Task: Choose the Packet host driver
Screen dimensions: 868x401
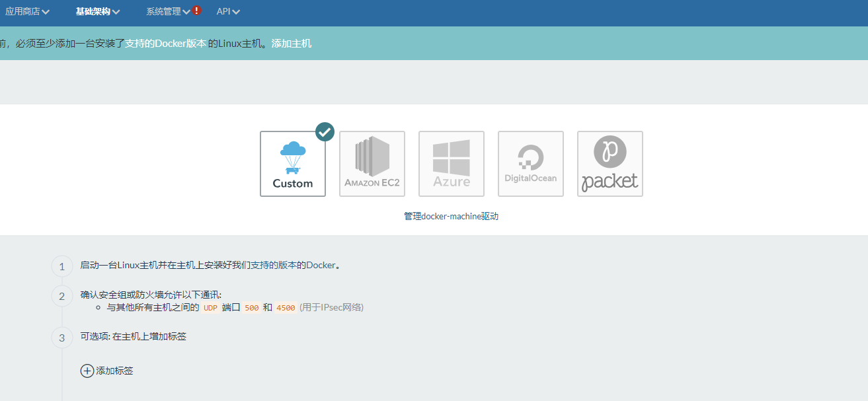Action: pos(610,164)
